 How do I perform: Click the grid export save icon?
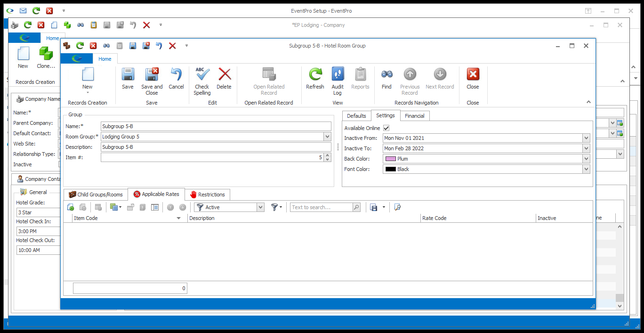pos(374,207)
